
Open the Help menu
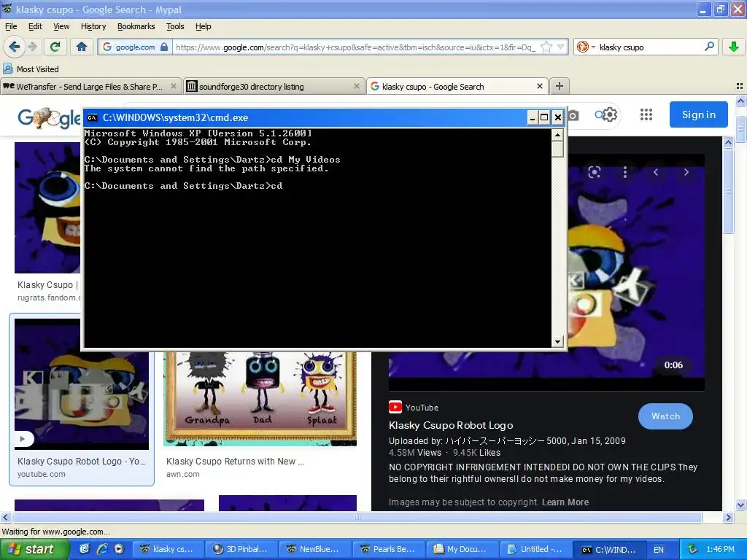203,26
